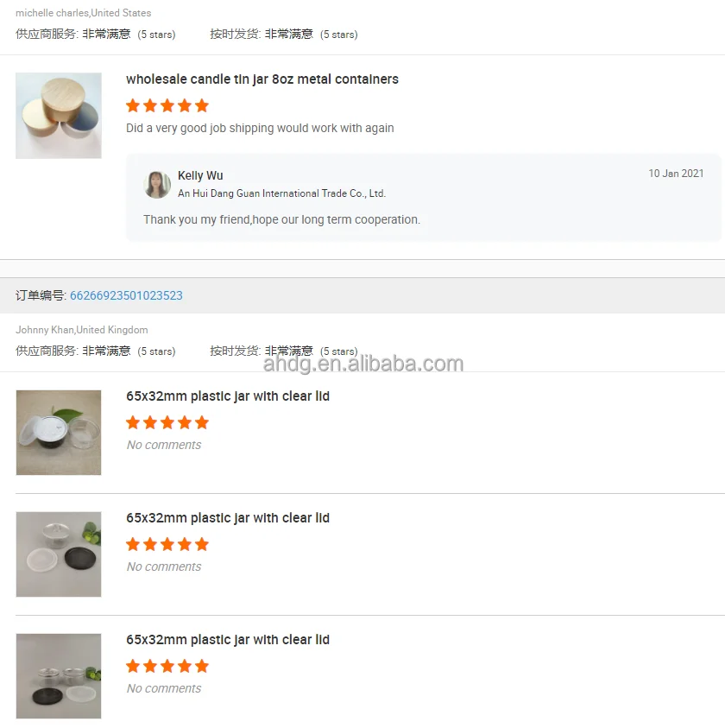This screenshot has height=728, width=725.
Task: Open the first 65x32mm plastic jar thumbnail
Action: pyautogui.click(x=59, y=433)
